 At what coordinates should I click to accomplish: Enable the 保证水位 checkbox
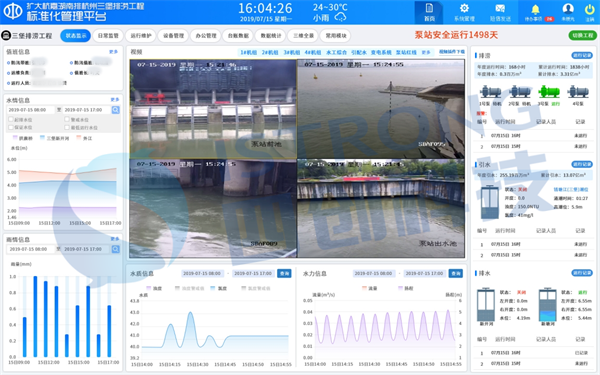coord(11,127)
